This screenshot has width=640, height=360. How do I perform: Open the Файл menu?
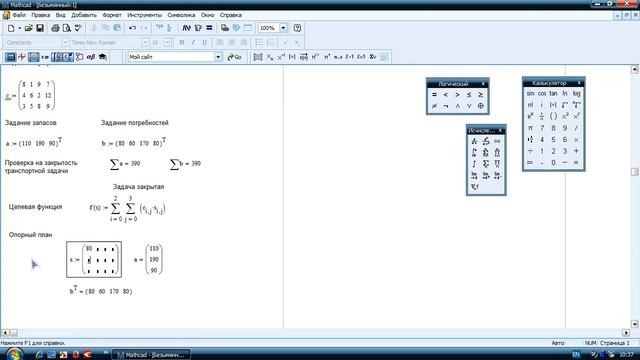[x=19, y=15]
